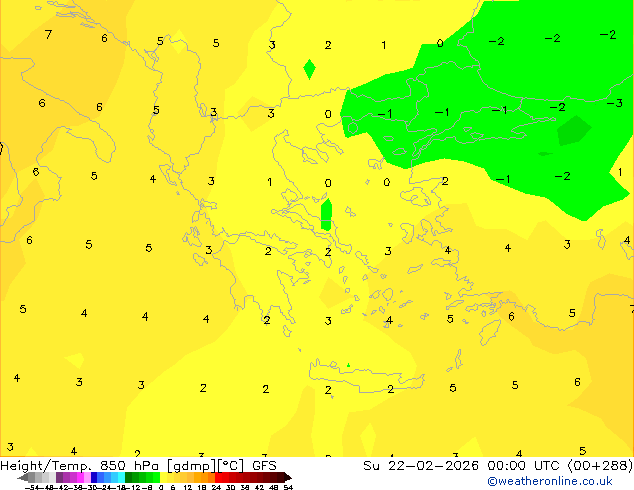Select the dark blue legend color swatch
Image resolution: width=634 pixels, height=490 pixels.
coord(94,477)
